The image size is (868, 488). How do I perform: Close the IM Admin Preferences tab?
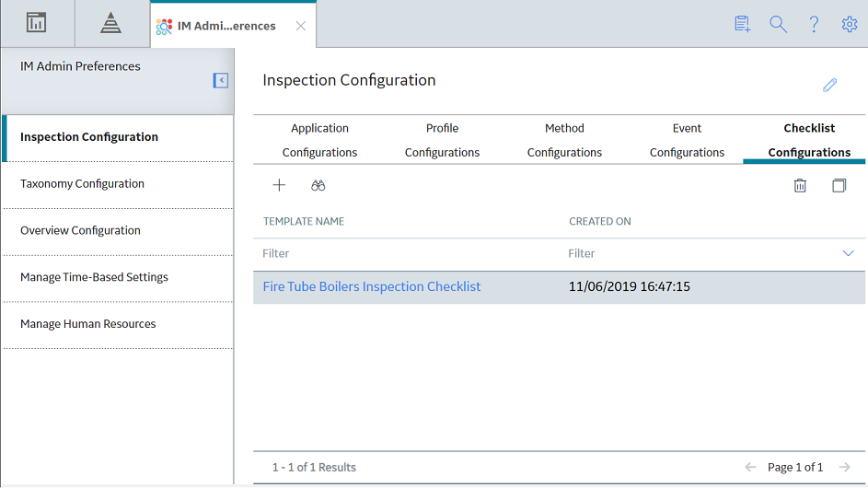[x=301, y=26]
